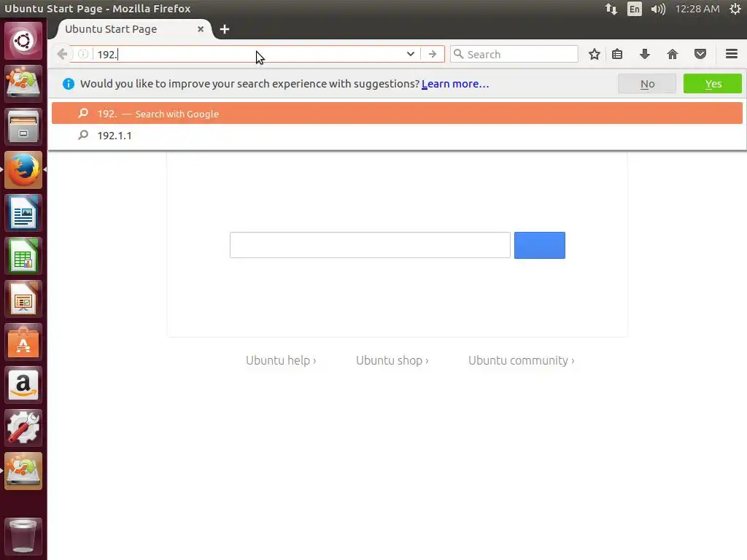Open the En keyboard layout indicator
The image size is (747, 560).
(634, 9)
